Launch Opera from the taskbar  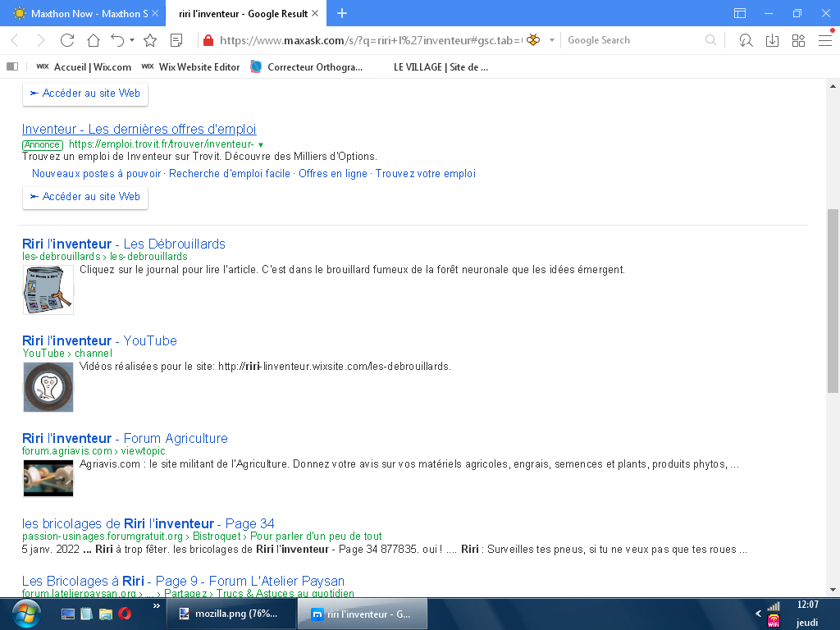pos(125,614)
